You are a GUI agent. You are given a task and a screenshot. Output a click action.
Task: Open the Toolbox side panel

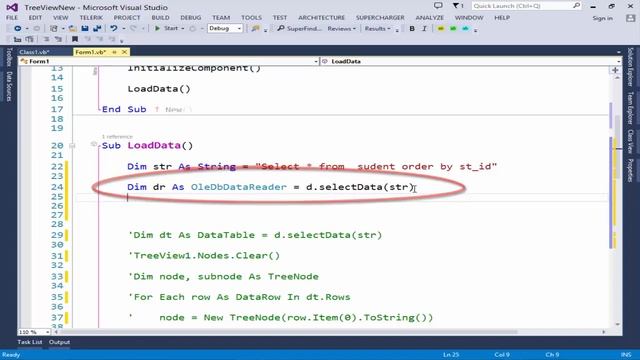pos(9,57)
